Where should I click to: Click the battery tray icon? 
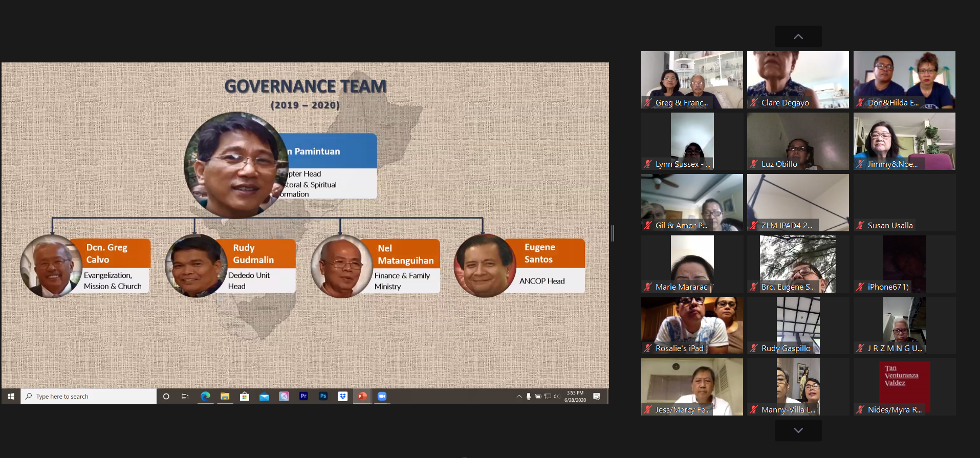tap(538, 397)
